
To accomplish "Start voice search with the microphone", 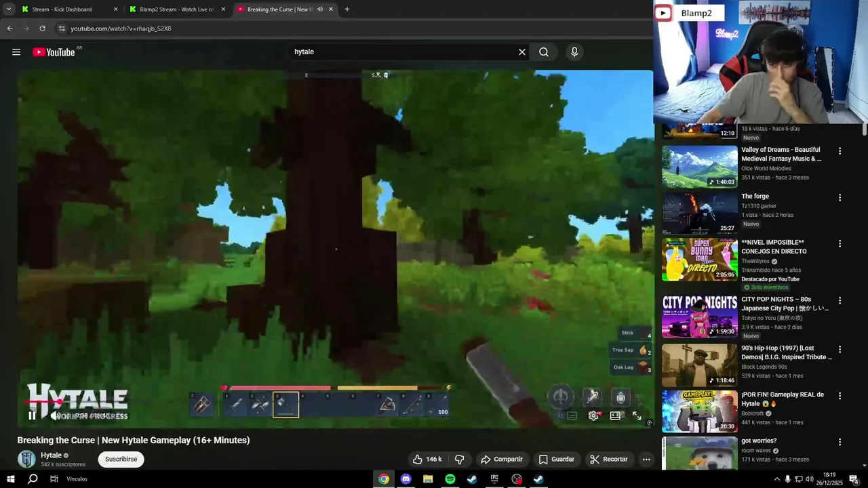I will 574,52.
